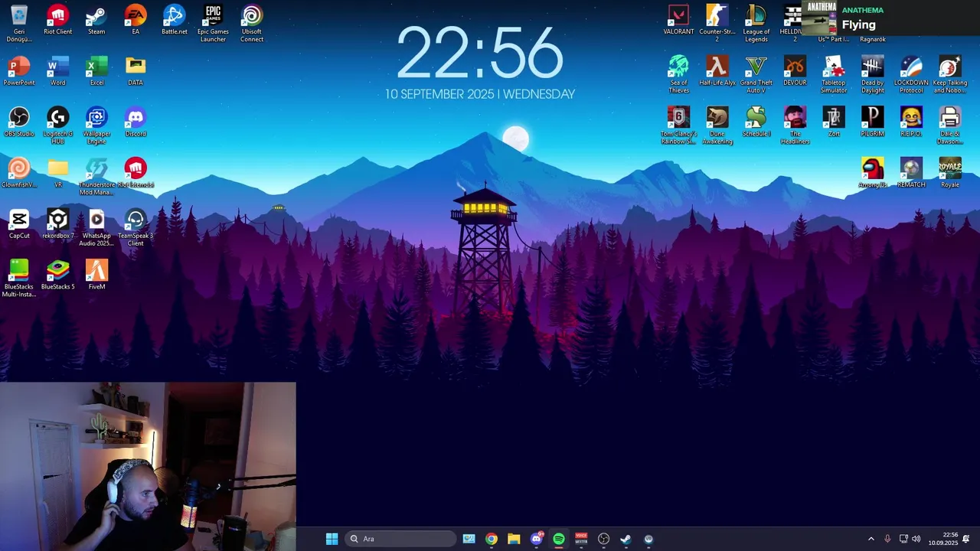Click the Windows Start button
Screen dimensions: 980x551
point(332,539)
